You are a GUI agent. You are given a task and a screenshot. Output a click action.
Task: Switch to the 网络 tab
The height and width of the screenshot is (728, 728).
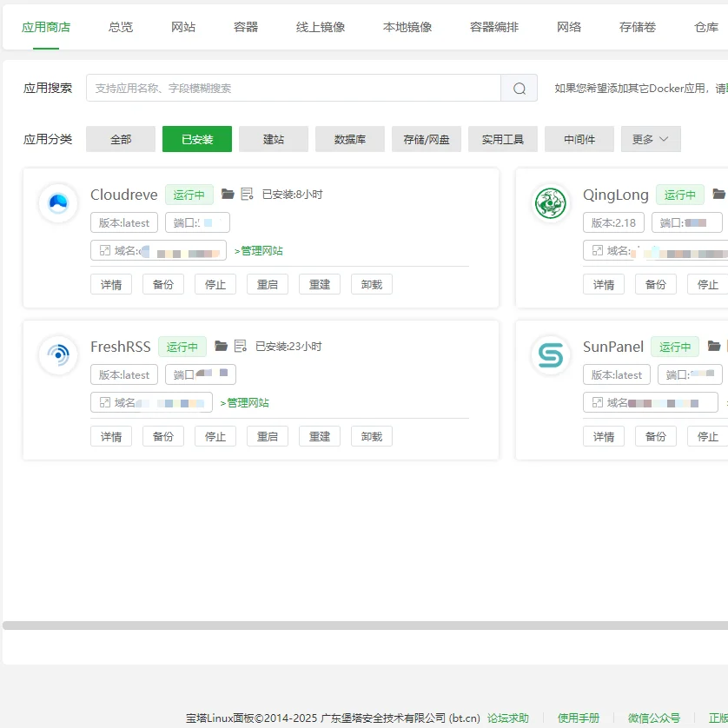569,27
